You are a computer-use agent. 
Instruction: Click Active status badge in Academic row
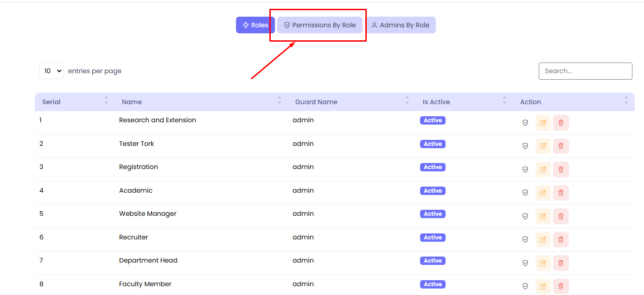(433, 191)
